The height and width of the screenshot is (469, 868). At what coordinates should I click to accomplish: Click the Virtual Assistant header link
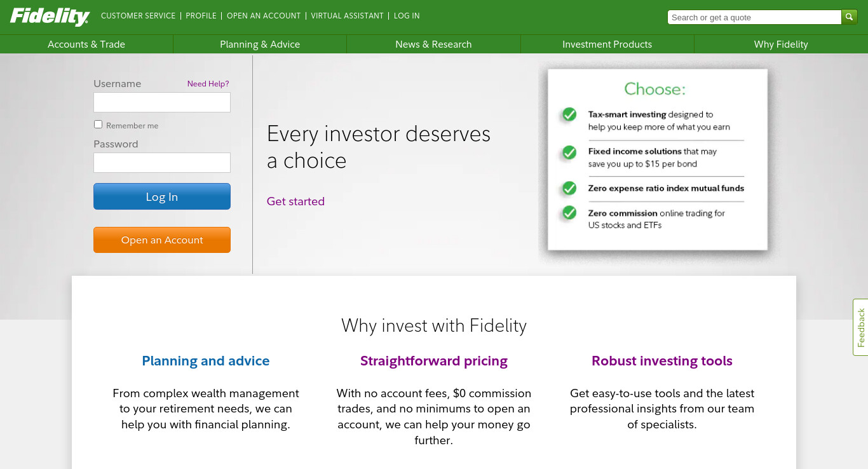tap(348, 16)
